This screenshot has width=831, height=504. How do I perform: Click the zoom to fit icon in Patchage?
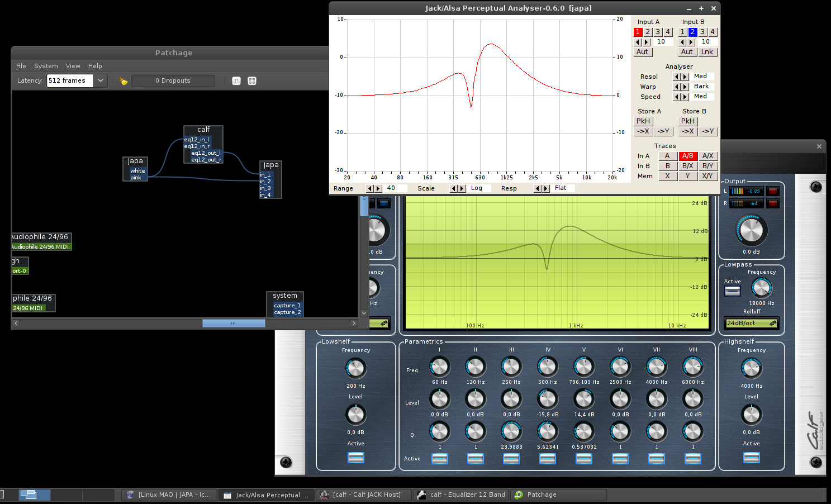pyautogui.click(x=252, y=81)
